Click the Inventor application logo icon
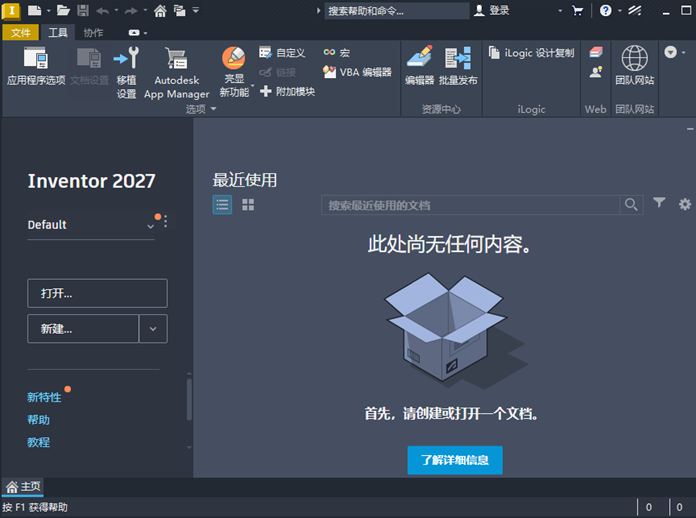The height and width of the screenshot is (518, 696). 11,11
